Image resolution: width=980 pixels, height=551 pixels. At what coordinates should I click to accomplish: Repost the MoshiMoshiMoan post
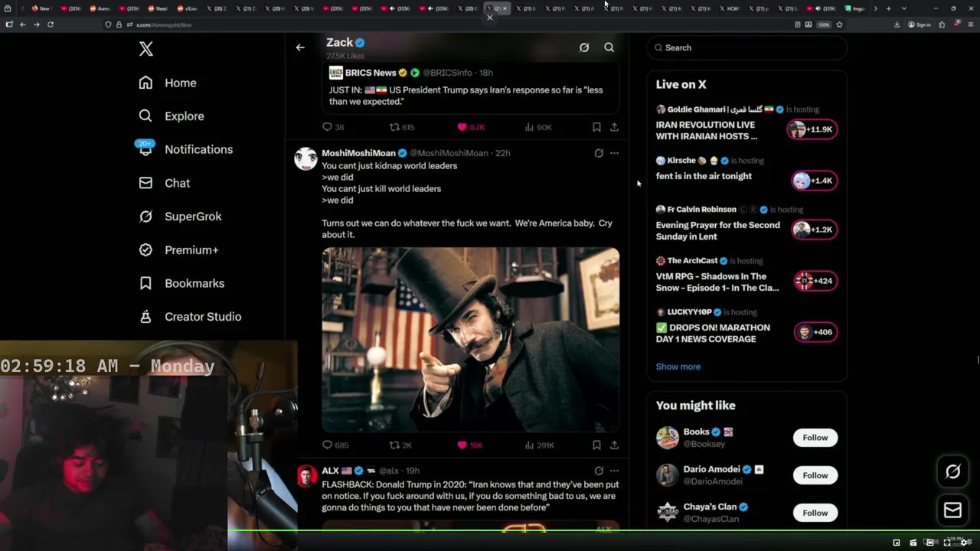click(x=400, y=445)
